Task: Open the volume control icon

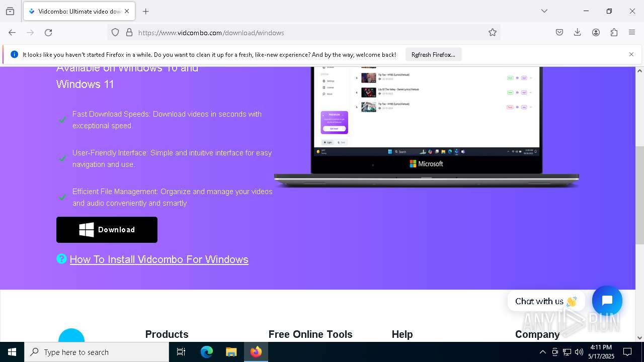Action: point(579,352)
